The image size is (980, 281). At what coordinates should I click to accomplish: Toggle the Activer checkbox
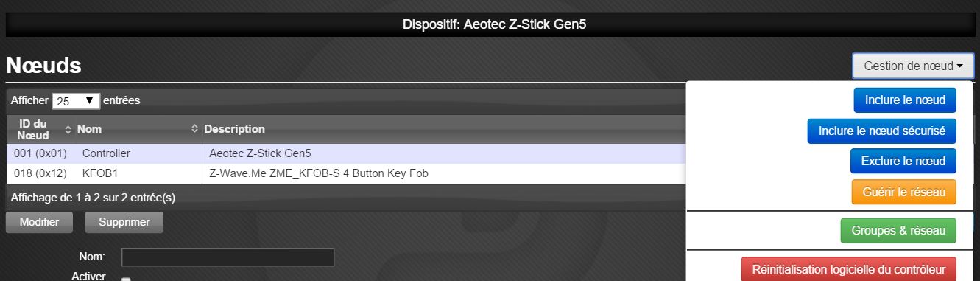[125, 279]
